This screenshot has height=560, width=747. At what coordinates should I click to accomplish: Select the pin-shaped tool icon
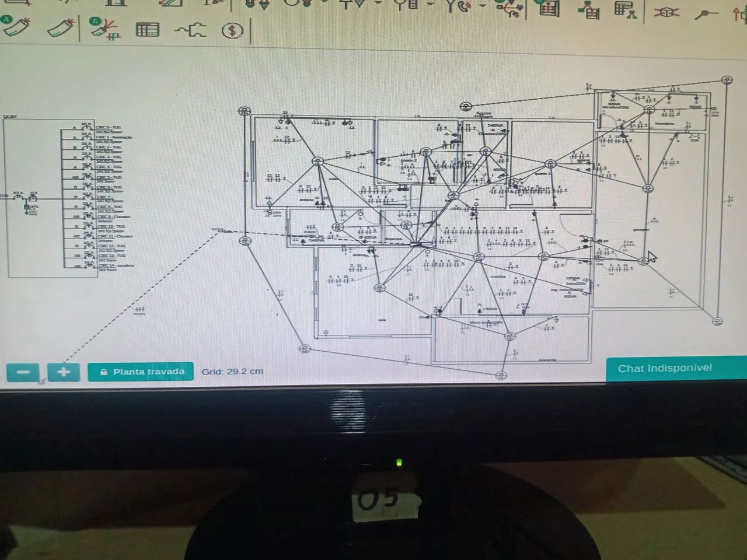coord(705,14)
